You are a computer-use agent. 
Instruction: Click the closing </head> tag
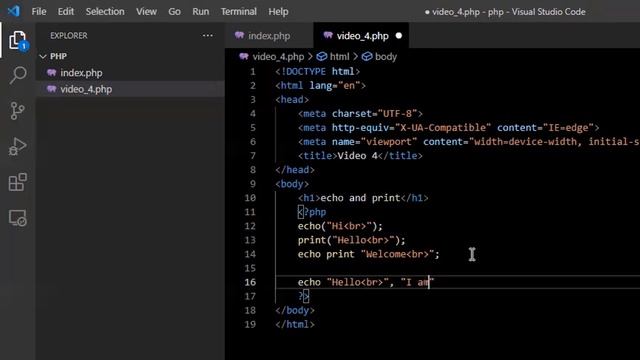pos(295,170)
